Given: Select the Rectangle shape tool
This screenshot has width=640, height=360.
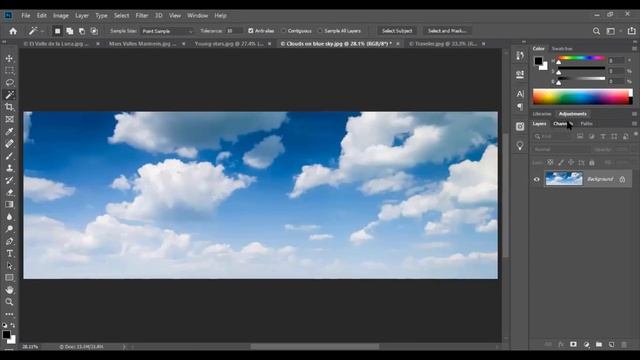Looking at the screenshot, I should point(9,278).
